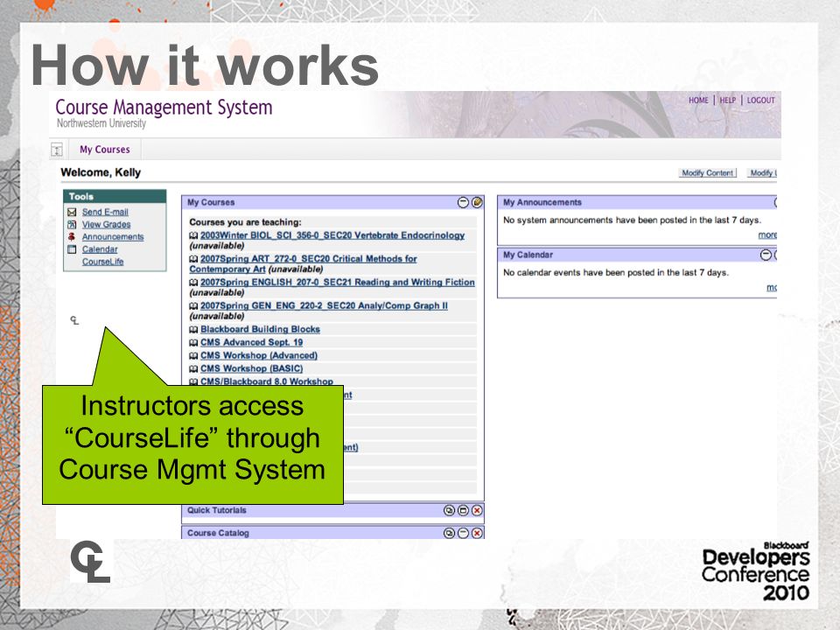Screen dimensions: 840x630
Task: Expand the Quick Tutorials module
Action: [x=463, y=510]
